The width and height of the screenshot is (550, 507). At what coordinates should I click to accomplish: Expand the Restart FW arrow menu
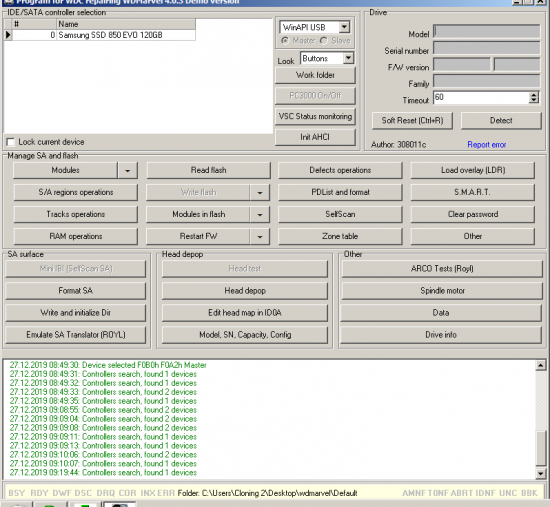(260, 236)
